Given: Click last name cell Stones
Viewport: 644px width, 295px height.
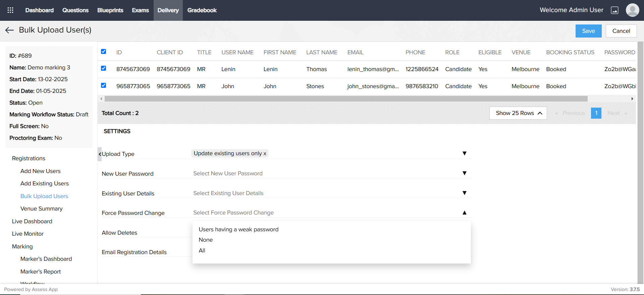Looking at the screenshot, I should [x=315, y=86].
